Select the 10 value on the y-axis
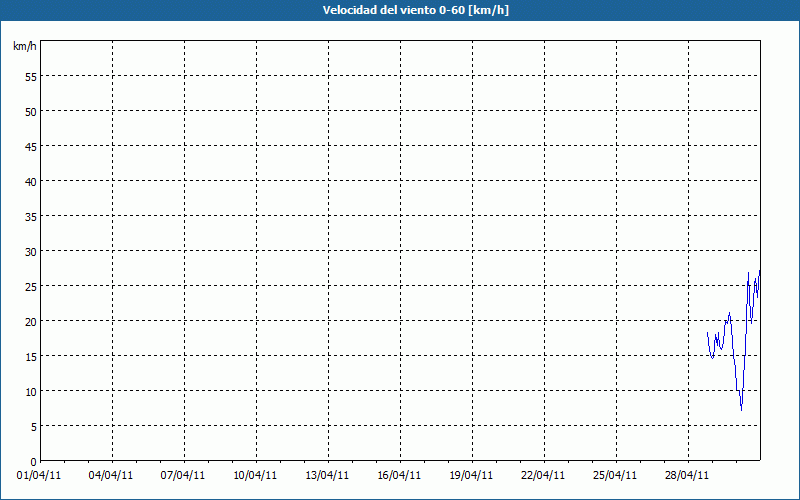800x500 pixels. pyautogui.click(x=31, y=392)
